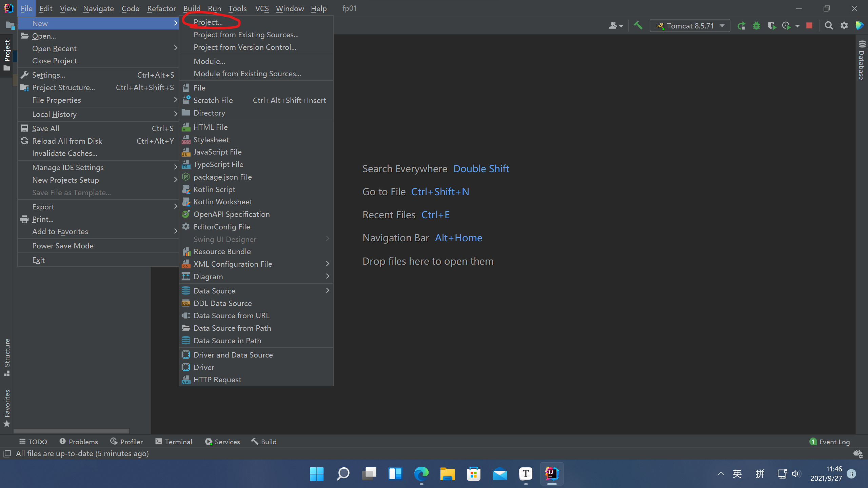The height and width of the screenshot is (488, 868).
Task: Expand the Local History submenu
Action: (x=98, y=114)
